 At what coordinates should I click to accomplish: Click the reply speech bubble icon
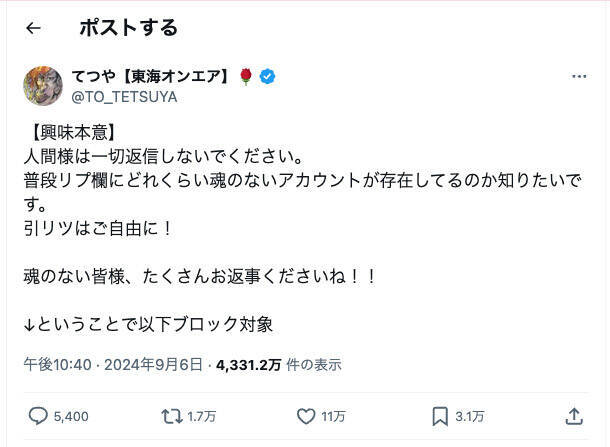pos(38,415)
